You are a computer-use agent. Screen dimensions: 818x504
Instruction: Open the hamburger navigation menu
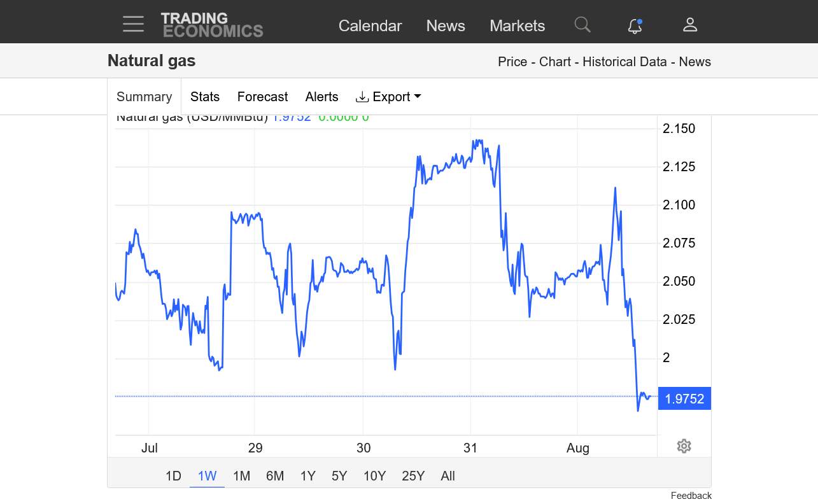coord(134,24)
